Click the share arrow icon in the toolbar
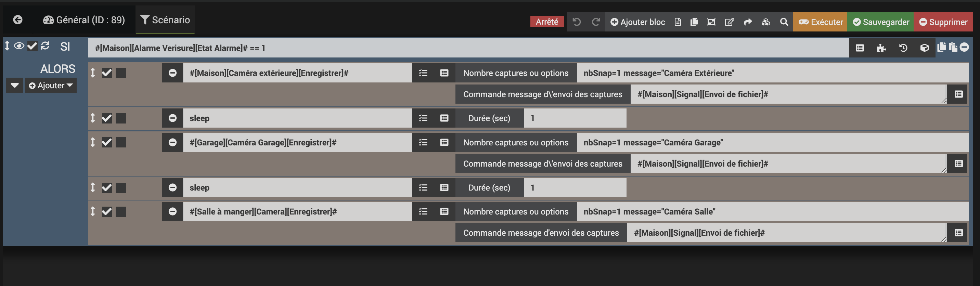This screenshot has height=286, width=980. tap(748, 22)
